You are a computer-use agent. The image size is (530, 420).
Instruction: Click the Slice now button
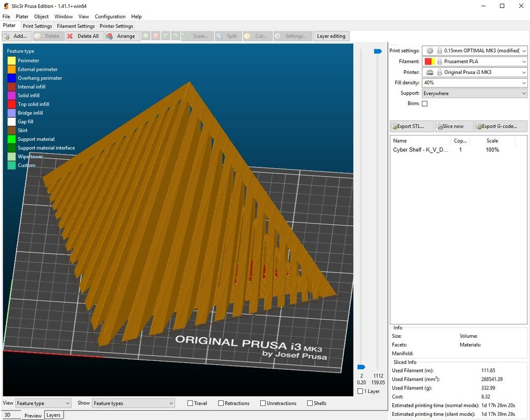click(454, 126)
